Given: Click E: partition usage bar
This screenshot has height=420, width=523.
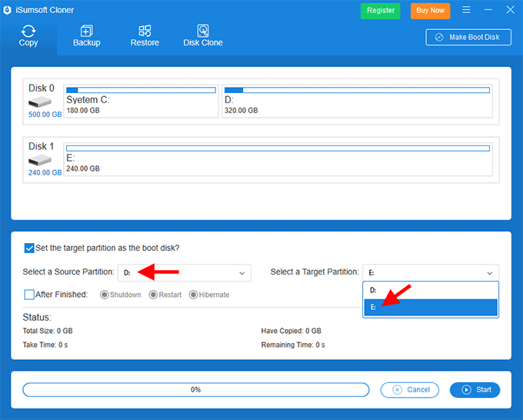Looking at the screenshot, I should point(278,148).
